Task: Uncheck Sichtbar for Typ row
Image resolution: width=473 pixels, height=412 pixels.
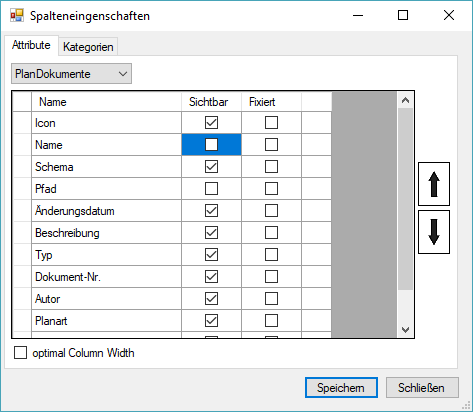Action: (211, 255)
